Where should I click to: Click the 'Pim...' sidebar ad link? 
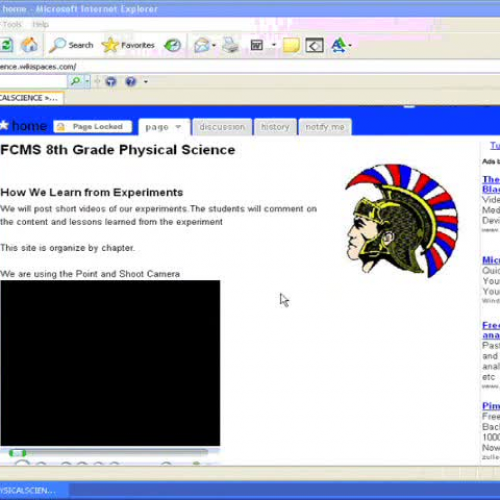491,406
